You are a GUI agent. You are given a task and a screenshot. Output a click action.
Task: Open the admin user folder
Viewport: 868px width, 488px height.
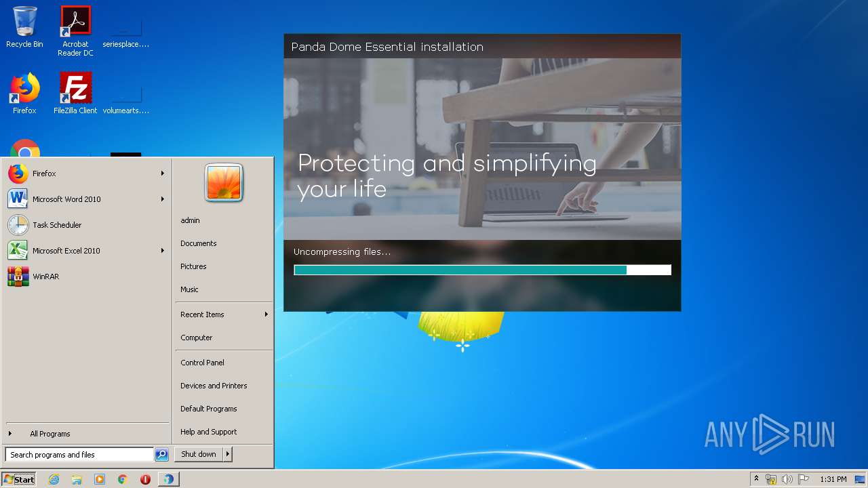pos(190,220)
